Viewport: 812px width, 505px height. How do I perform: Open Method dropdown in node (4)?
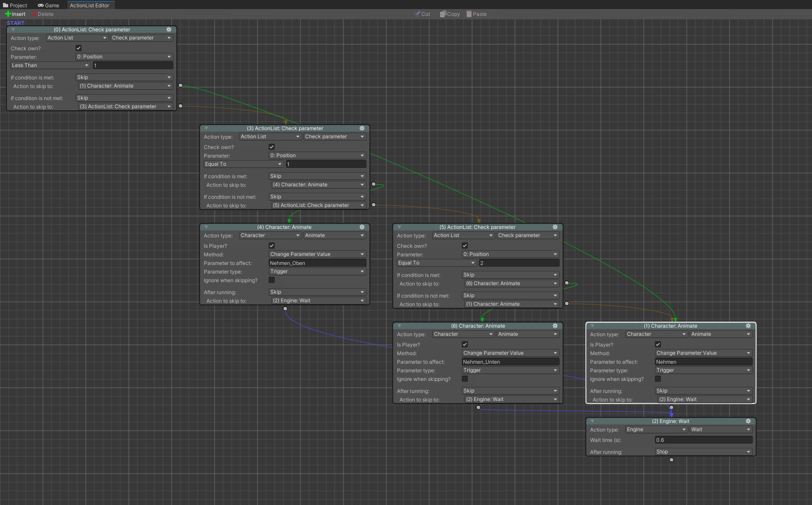[317, 254]
